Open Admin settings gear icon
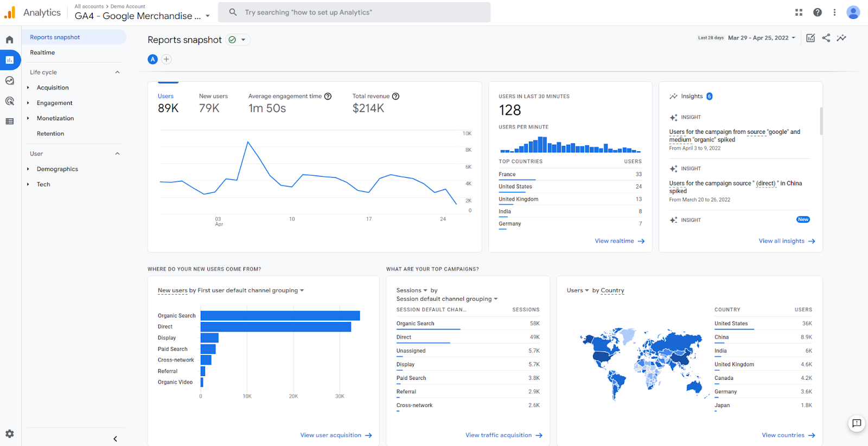Viewport: 868px width, 446px height. tap(9, 434)
